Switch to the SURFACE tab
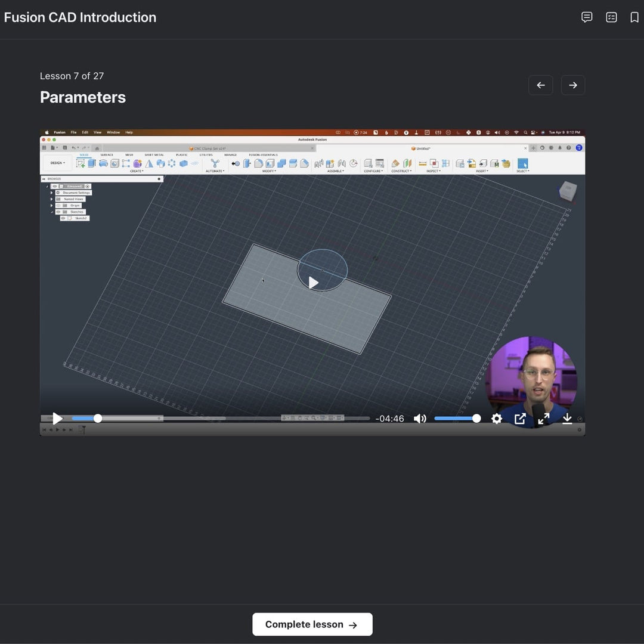Image resolution: width=644 pixels, height=644 pixels. coord(107,155)
